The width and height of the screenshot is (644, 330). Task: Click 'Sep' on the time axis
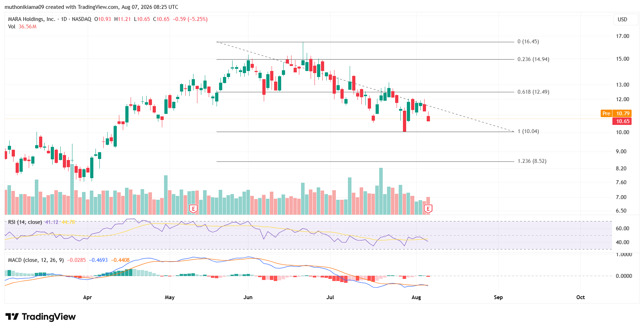point(498,297)
